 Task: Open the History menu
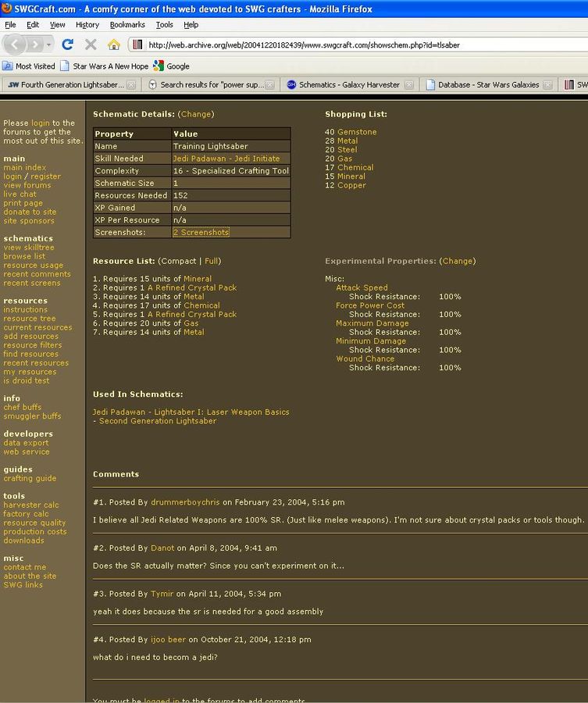87,25
